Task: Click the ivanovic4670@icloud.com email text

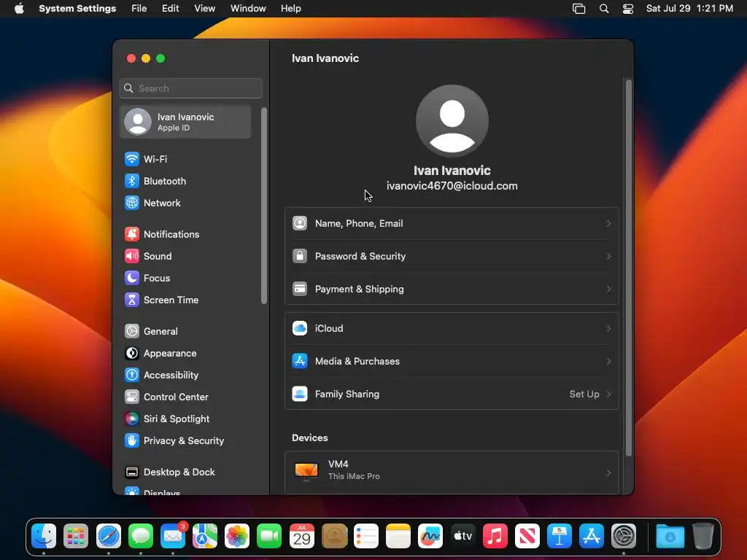Action: tap(452, 186)
